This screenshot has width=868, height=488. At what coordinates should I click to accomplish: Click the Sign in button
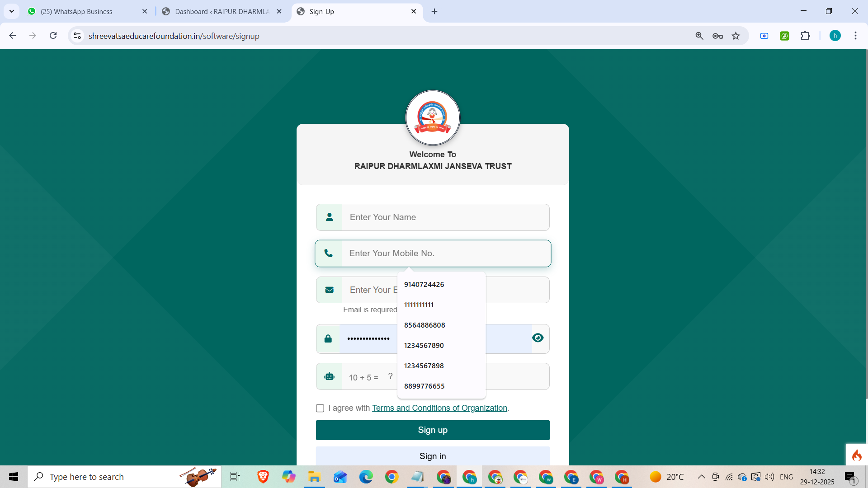(433, 456)
